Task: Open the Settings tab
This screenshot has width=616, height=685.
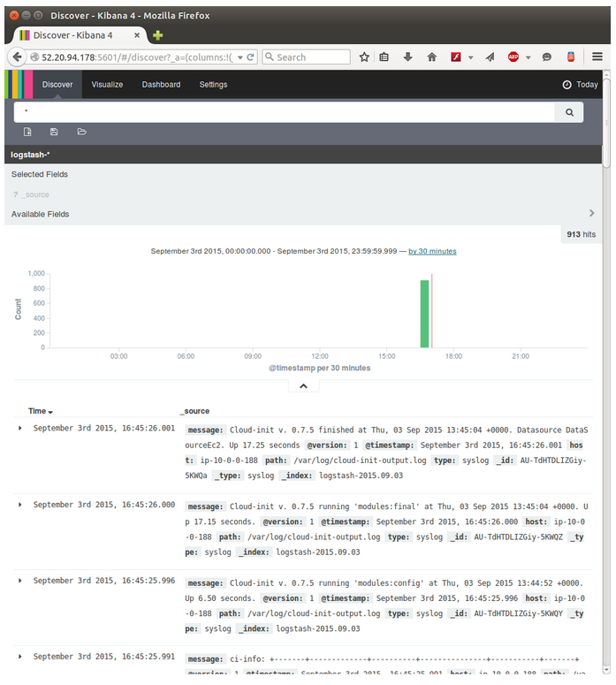Action: pyautogui.click(x=213, y=85)
